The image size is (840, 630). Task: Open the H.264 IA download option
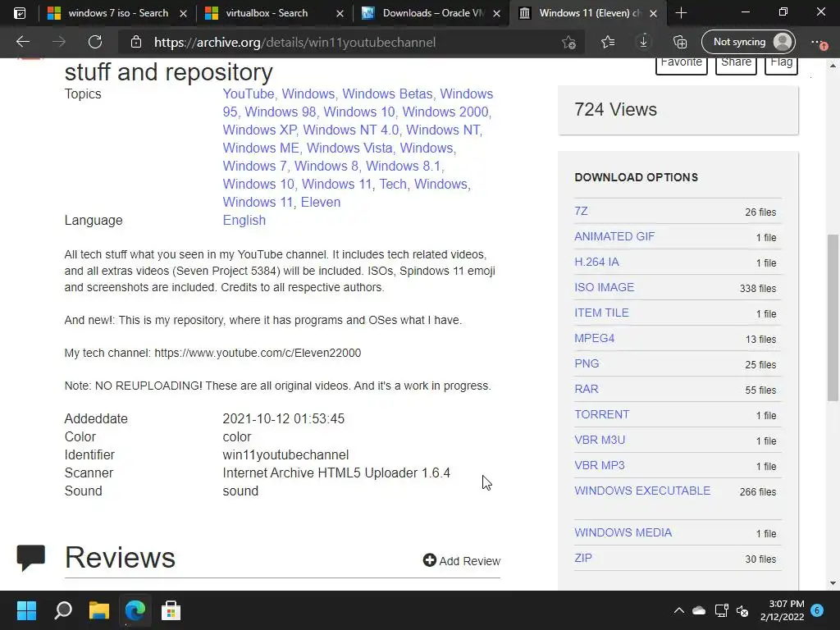coord(596,262)
